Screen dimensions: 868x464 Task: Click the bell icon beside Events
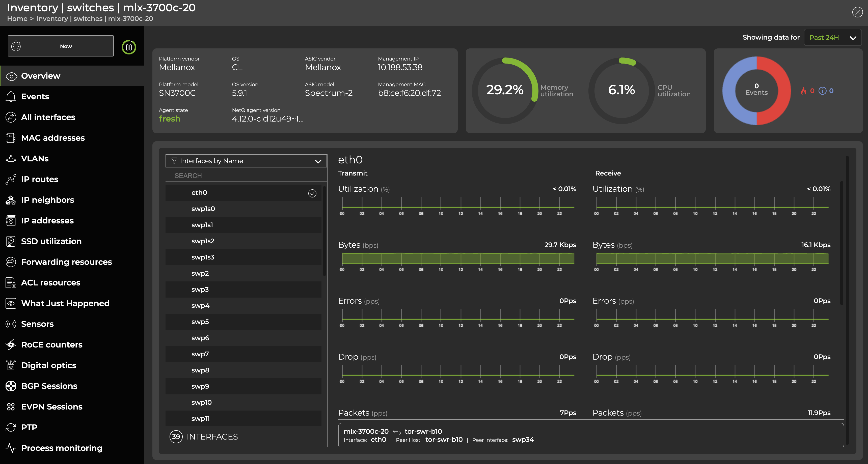tap(11, 97)
